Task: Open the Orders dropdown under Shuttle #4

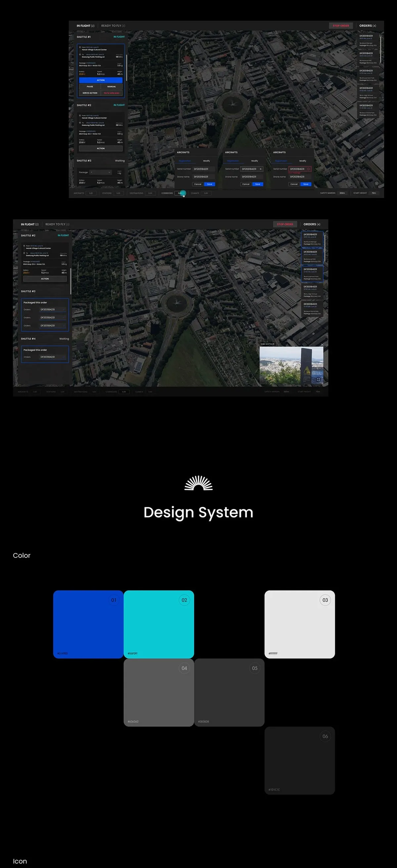Action: point(52,357)
